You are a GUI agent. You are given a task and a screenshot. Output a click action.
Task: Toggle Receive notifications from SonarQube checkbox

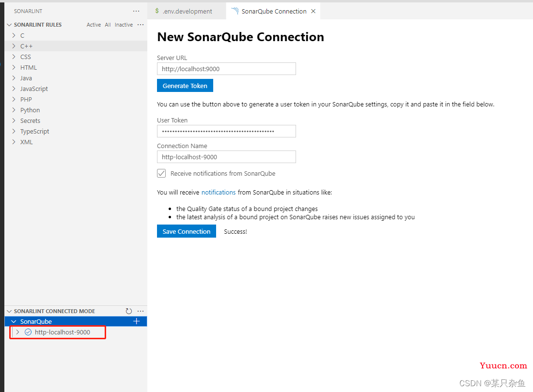point(161,173)
